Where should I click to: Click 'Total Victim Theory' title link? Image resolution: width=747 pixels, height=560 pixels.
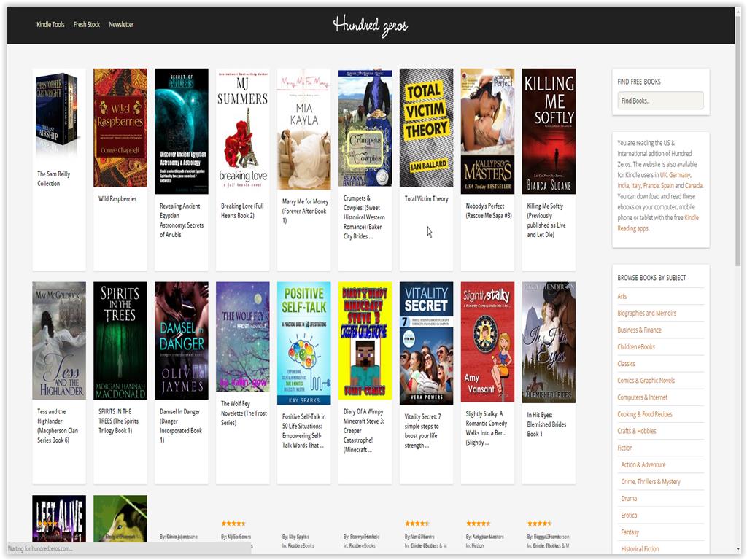[x=426, y=198]
